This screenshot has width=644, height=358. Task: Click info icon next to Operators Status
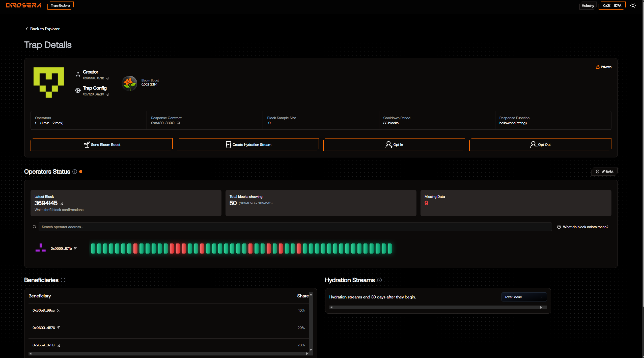click(75, 172)
